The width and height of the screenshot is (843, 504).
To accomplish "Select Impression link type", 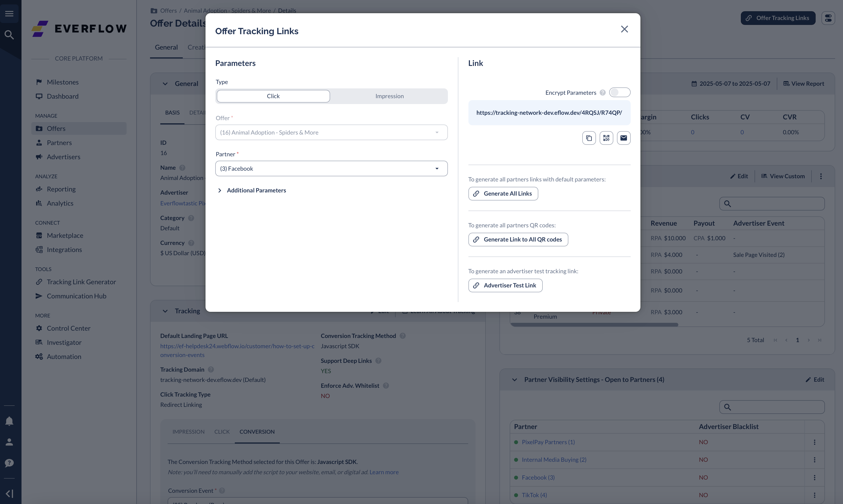I will (389, 96).
